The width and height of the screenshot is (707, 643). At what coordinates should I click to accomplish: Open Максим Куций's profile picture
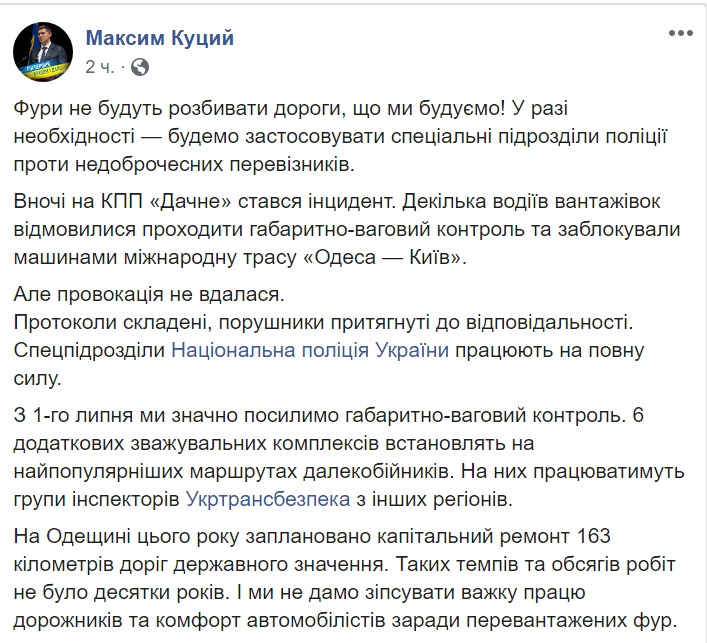(43, 51)
